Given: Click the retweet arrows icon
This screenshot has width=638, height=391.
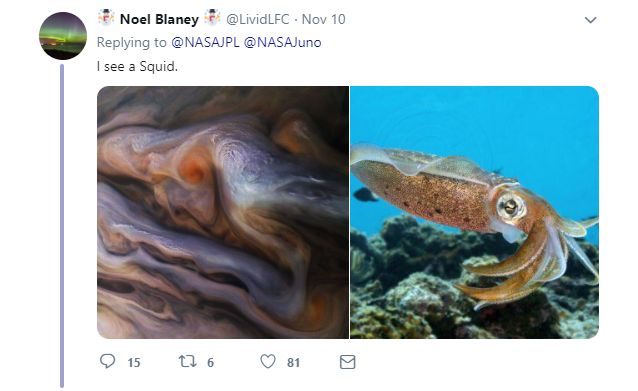Looking at the screenshot, I should pyautogui.click(x=188, y=361).
